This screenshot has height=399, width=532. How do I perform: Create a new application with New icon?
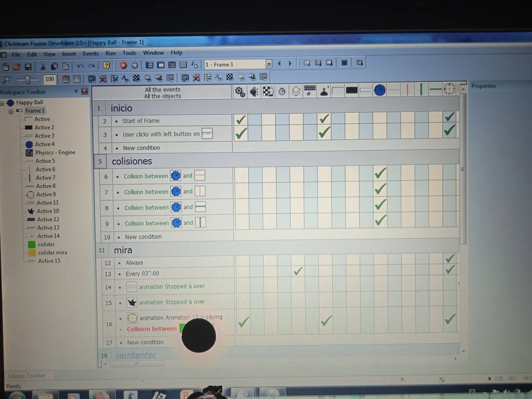[6, 66]
